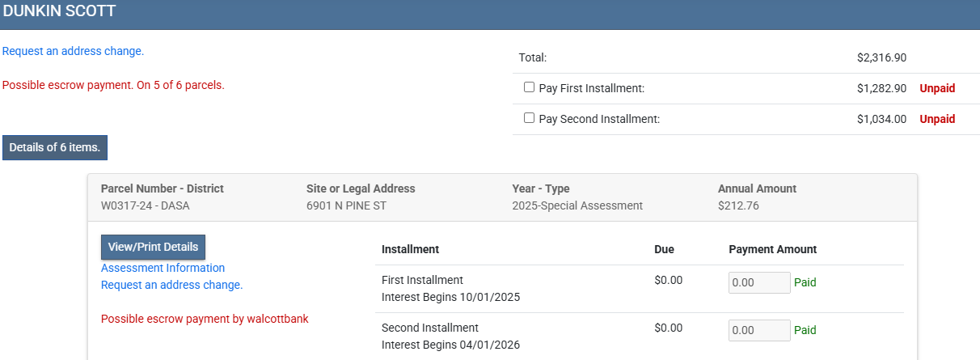Image resolution: width=980 pixels, height=360 pixels.
Task: Click the Details of 6 items button
Action: [x=55, y=147]
